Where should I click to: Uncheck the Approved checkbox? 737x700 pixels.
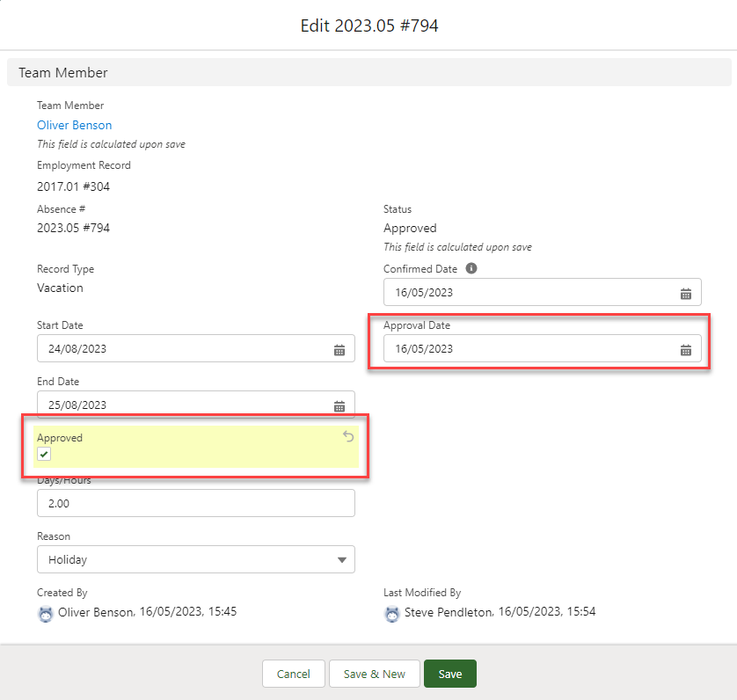[x=44, y=454]
